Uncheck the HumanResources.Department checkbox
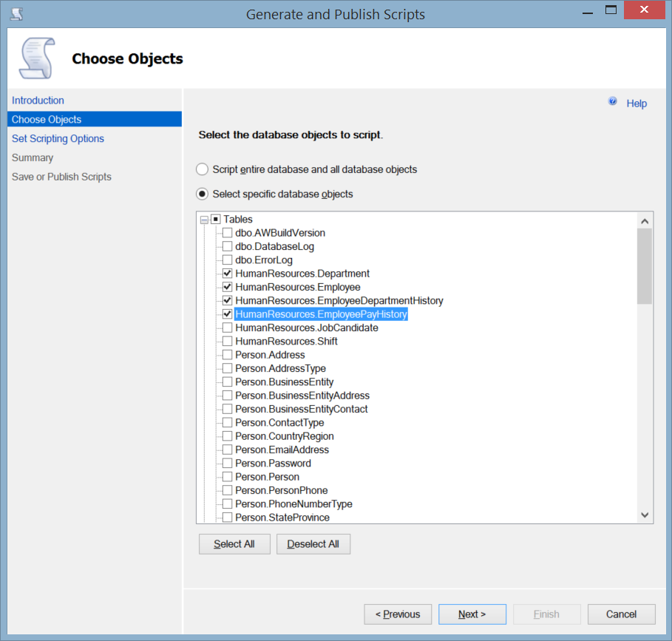The image size is (672, 641). [228, 274]
